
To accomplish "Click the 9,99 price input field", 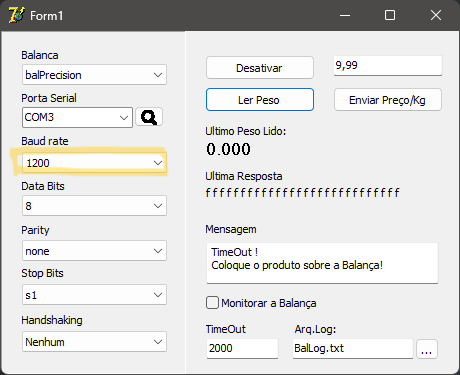I will click(x=388, y=66).
